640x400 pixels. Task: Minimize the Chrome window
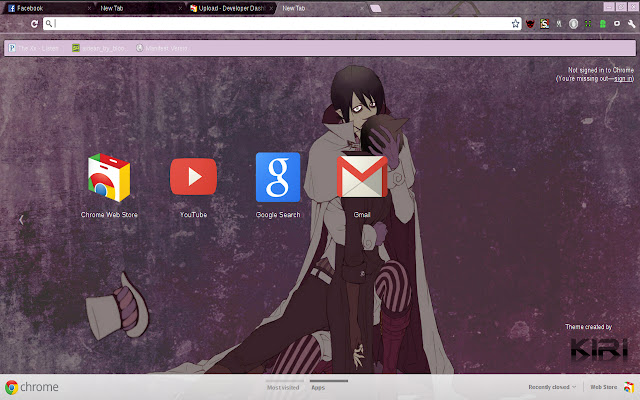609,7
